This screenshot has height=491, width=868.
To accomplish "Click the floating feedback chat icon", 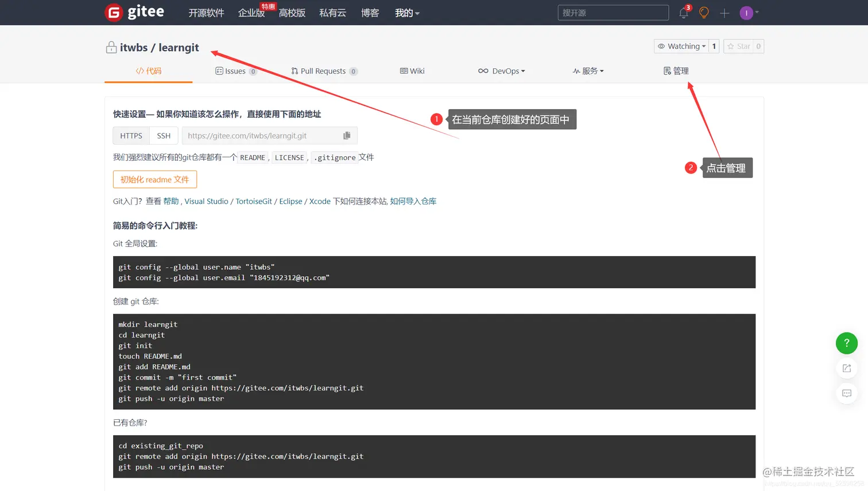I will coord(846,393).
